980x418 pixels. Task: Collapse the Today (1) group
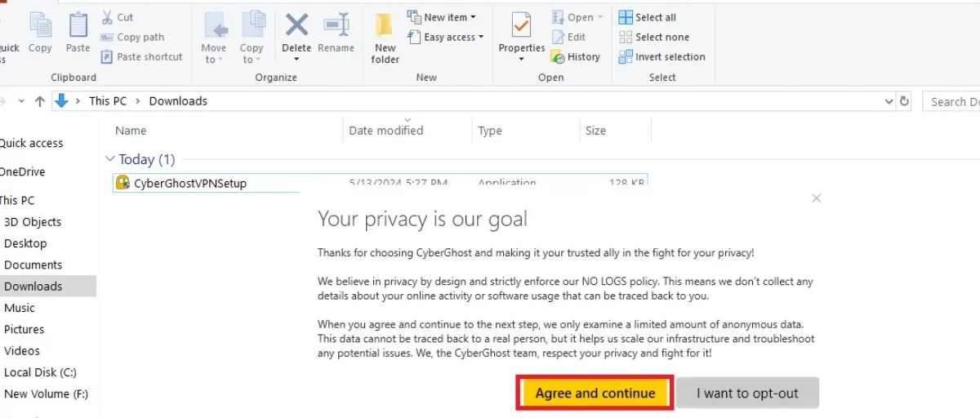[110, 159]
